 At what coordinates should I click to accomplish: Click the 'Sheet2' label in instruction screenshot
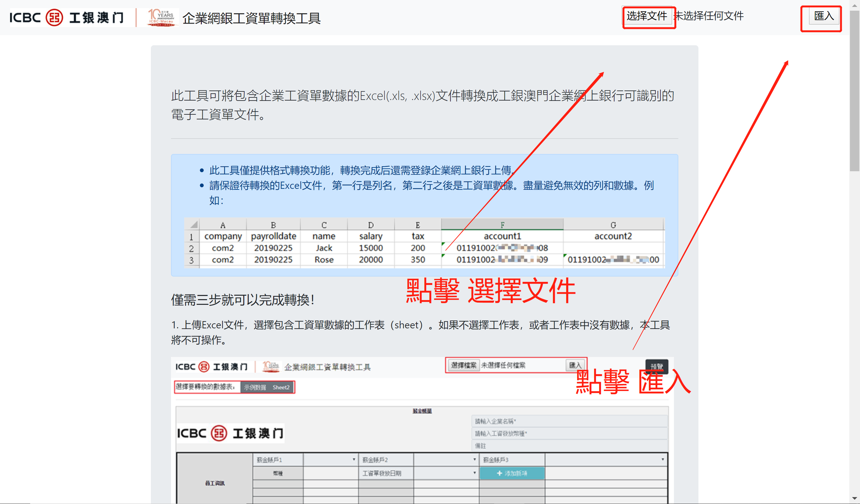coord(281,387)
